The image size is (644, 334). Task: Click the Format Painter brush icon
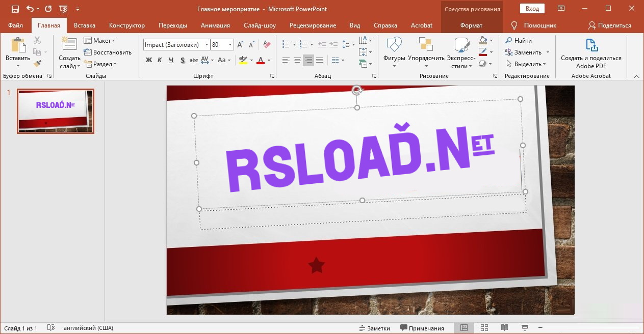[x=37, y=64]
